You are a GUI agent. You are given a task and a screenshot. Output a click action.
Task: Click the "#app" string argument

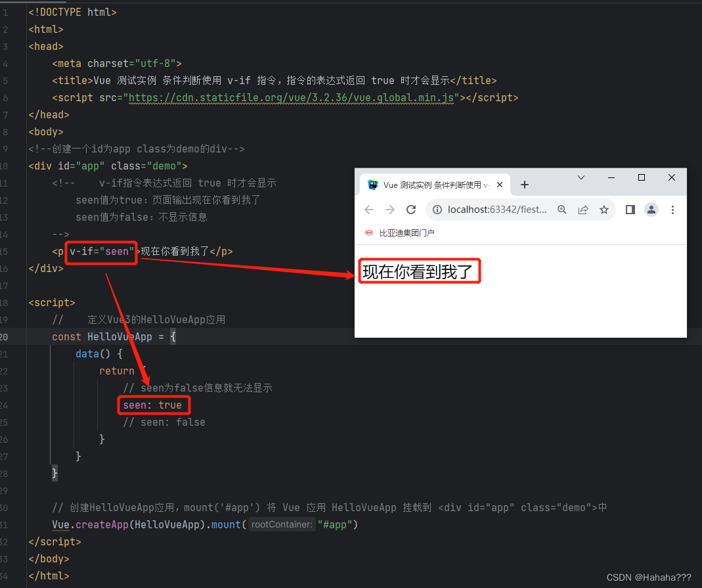point(335,524)
